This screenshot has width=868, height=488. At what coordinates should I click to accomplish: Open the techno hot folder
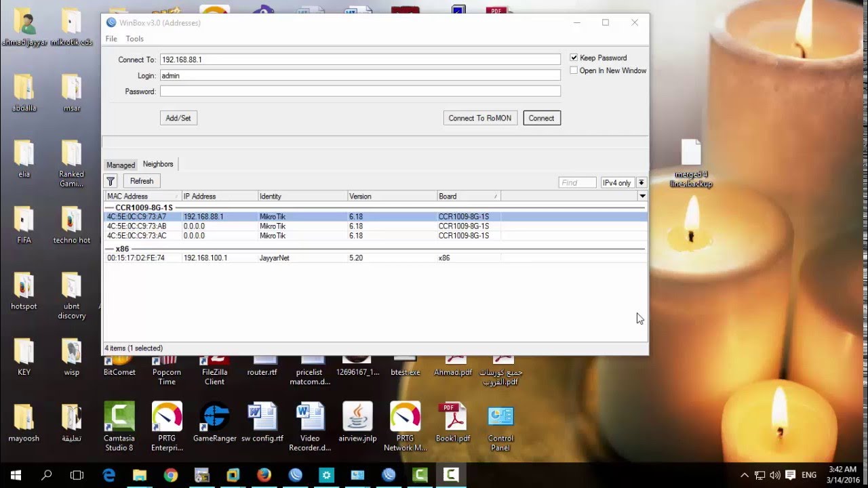pos(71,225)
